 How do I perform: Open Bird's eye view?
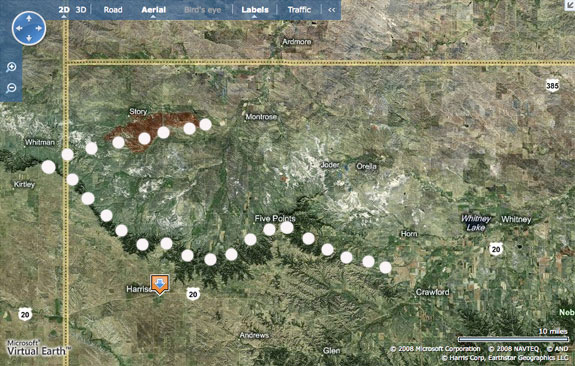coord(202,10)
